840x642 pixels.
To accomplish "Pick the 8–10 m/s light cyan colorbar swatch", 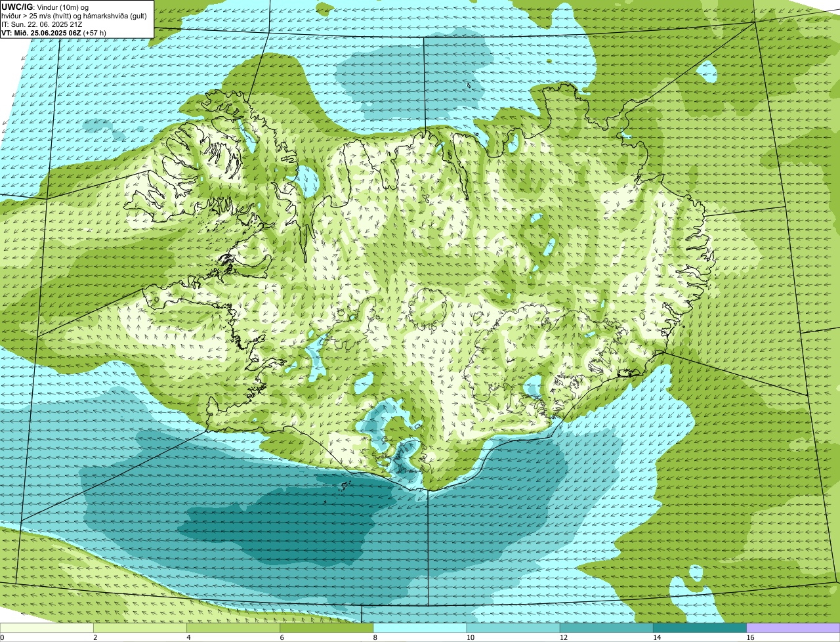I will [x=420, y=628].
